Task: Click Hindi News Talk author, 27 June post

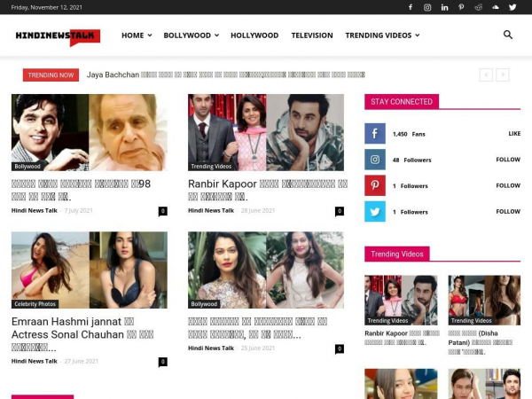Action: point(35,361)
